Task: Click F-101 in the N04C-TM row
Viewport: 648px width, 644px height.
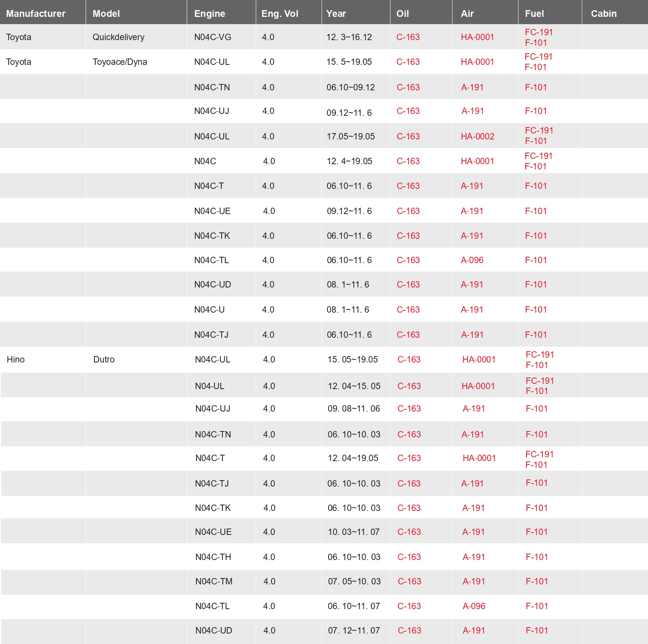Action: 537,581
